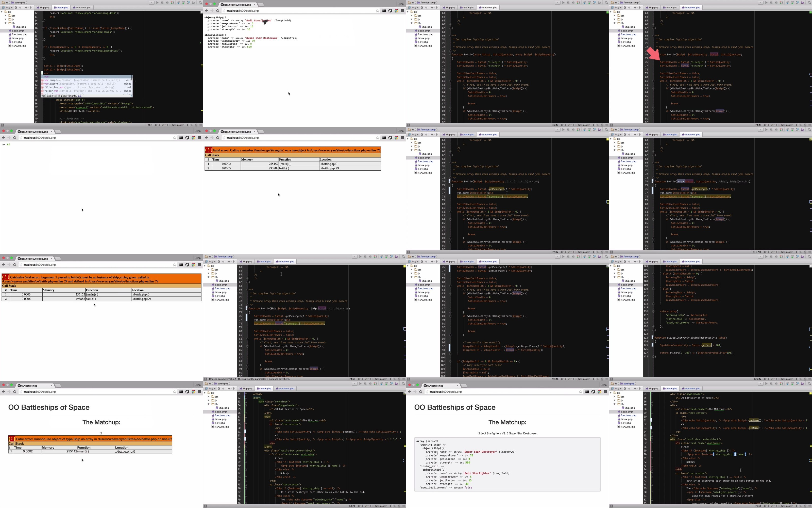The height and width of the screenshot is (508, 812).
Task: Click scroll-from-source target icon in IDE at 74:17/6
Action: (625, 135)
